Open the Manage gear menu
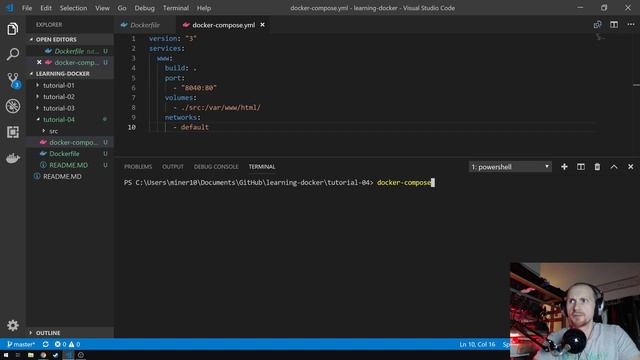This screenshot has width=640, height=360. pyautogui.click(x=13, y=325)
